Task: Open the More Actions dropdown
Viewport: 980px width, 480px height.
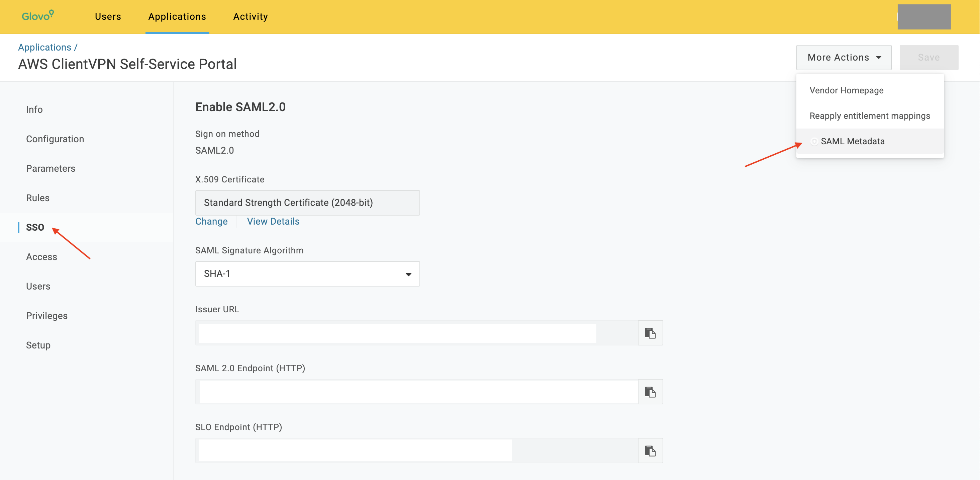Action: click(844, 58)
